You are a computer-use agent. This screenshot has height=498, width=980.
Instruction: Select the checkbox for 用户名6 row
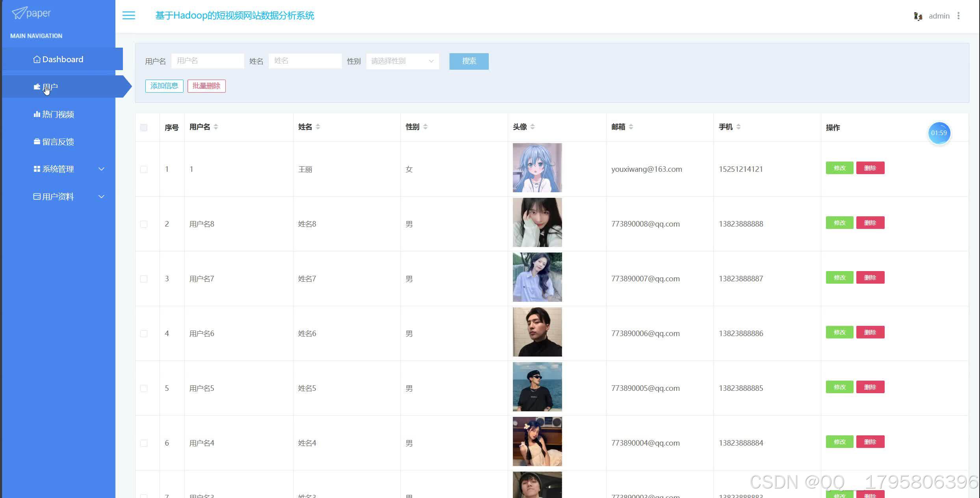[144, 333]
